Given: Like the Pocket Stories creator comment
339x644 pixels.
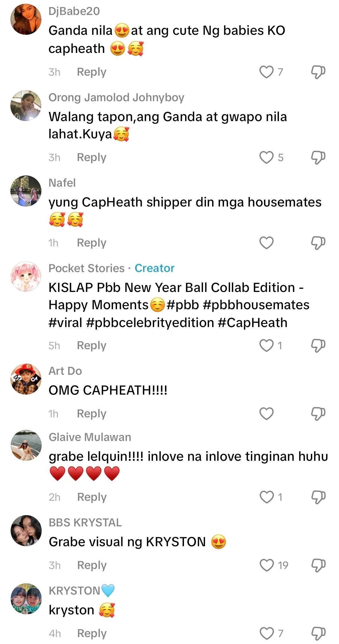Looking at the screenshot, I should (266, 345).
